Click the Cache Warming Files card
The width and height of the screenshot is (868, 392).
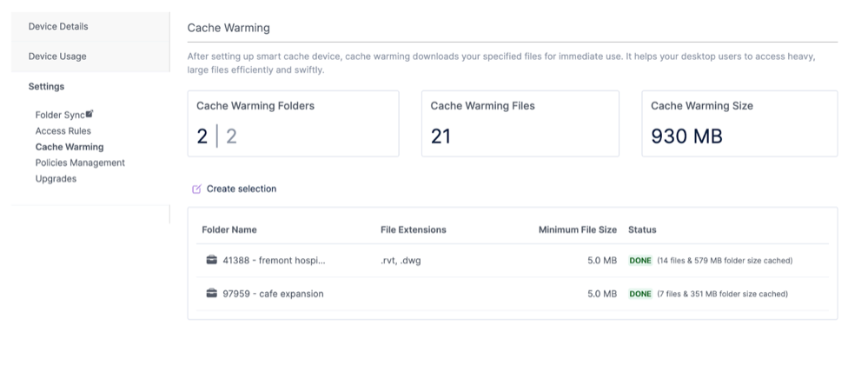click(520, 123)
